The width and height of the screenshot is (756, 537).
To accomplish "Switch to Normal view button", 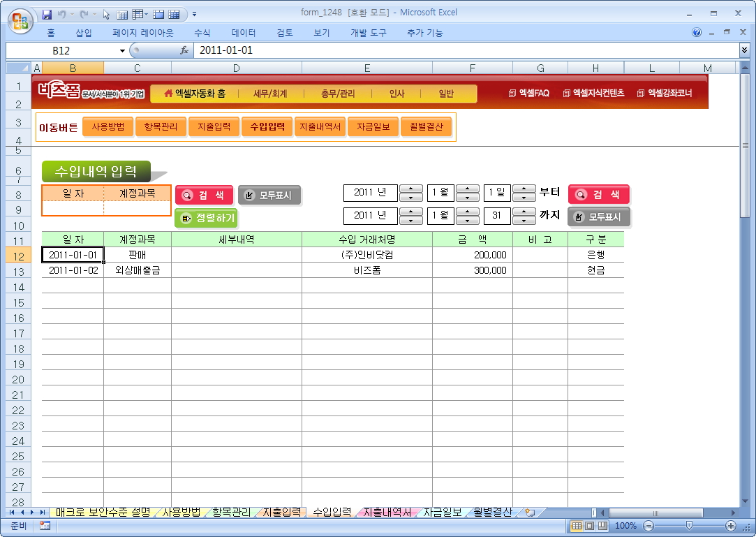I will click(x=577, y=525).
